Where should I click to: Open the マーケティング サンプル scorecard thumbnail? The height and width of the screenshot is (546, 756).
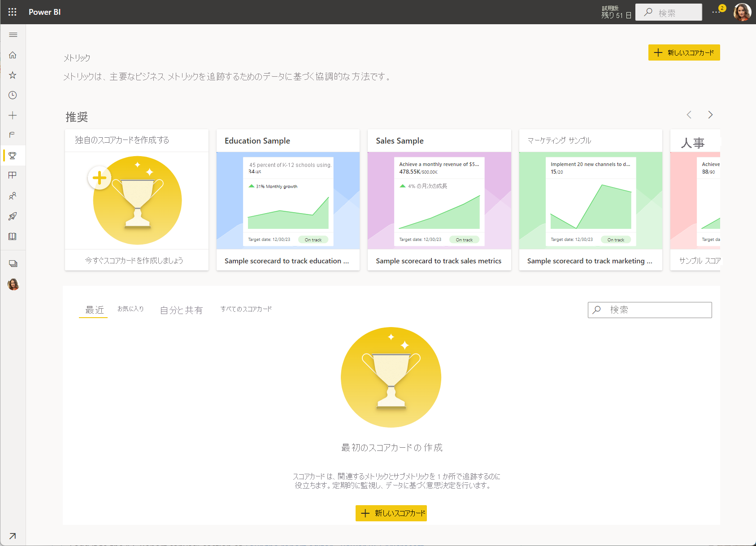tap(591, 201)
